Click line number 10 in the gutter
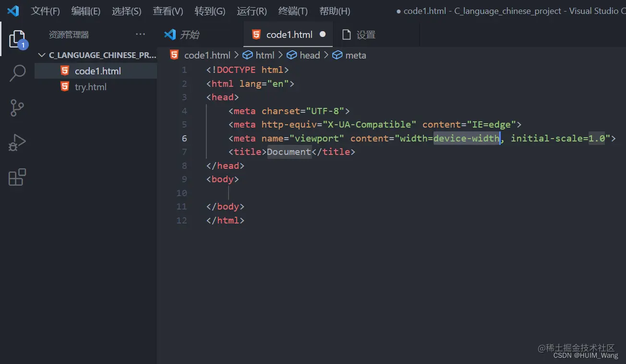This screenshot has height=364, width=626. pos(181,193)
